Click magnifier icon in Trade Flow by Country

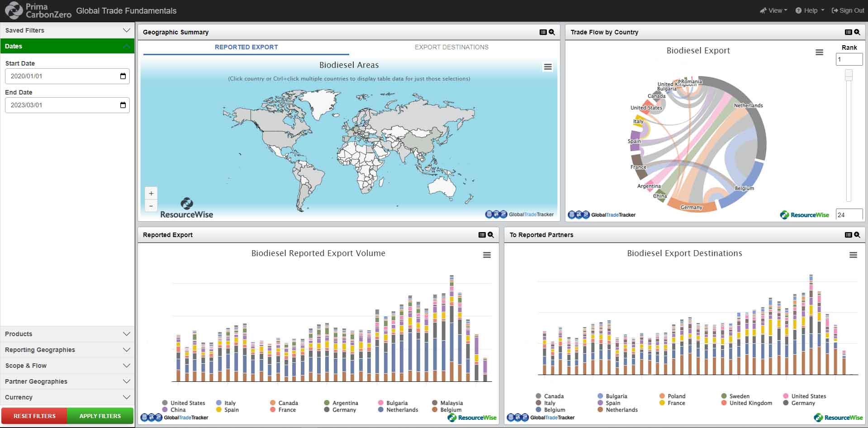tap(857, 32)
